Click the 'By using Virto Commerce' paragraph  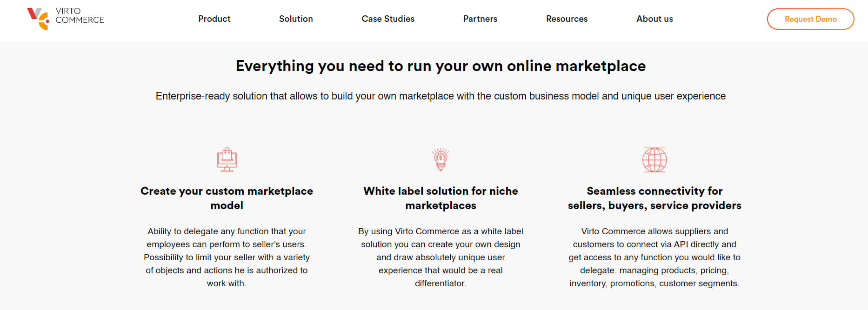pos(441,257)
